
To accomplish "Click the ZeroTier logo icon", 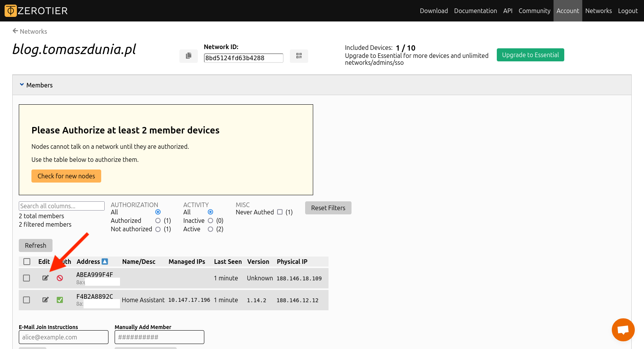I will [x=11, y=11].
